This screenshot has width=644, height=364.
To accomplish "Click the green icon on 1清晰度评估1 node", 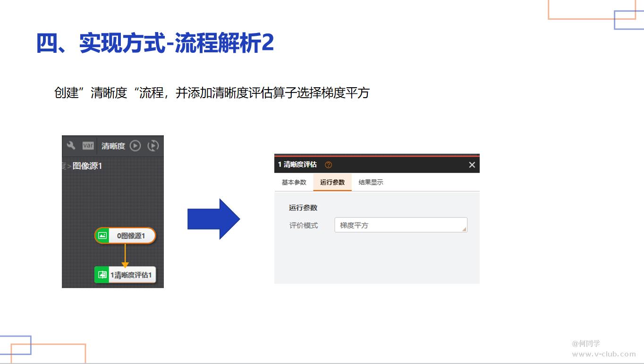I will pos(102,275).
